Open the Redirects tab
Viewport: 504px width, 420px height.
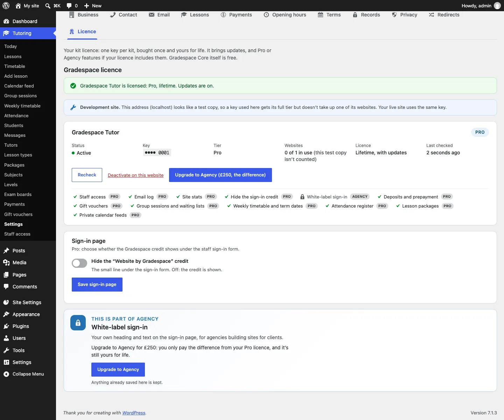click(x=444, y=15)
